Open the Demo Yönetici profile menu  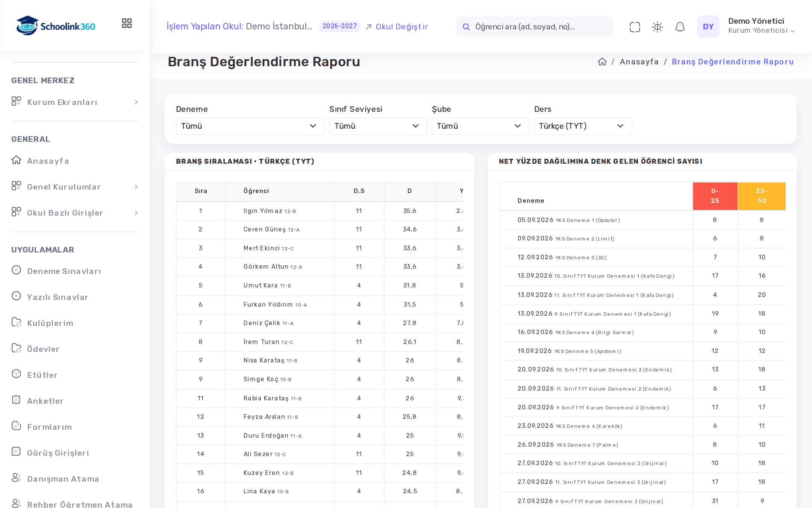(761, 26)
